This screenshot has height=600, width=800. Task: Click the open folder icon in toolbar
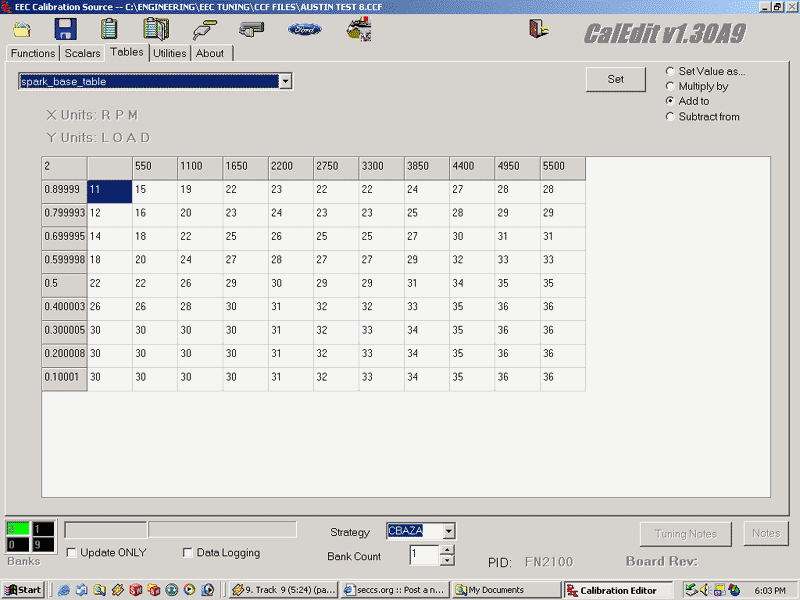click(22, 30)
